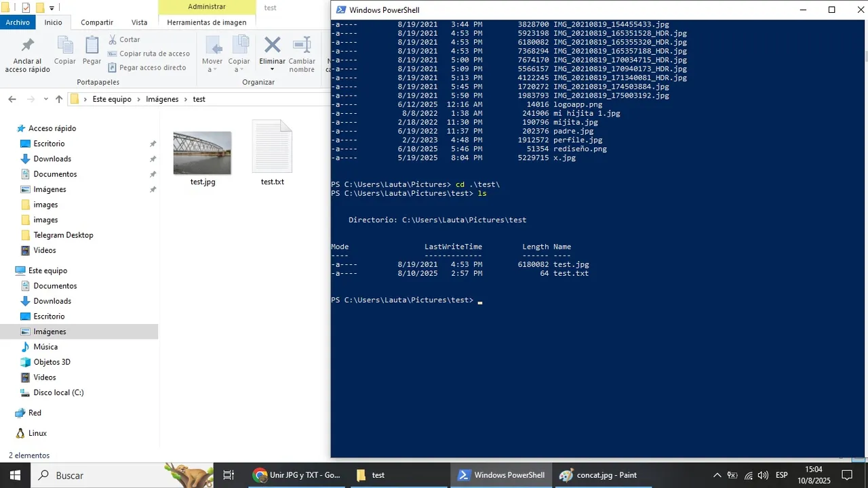Open the Archivo menu tab
868x488 pixels.
point(18,22)
